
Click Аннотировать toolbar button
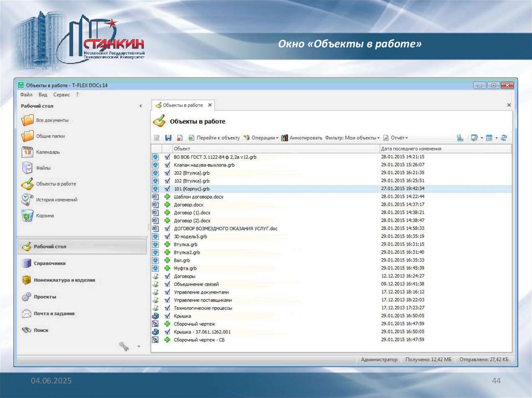pyautogui.click(x=302, y=138)
